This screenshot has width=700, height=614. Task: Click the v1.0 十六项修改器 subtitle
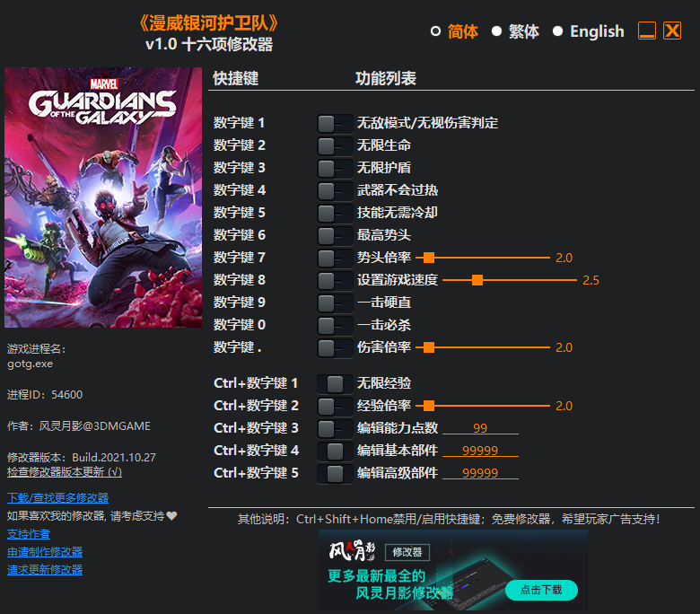209,45
